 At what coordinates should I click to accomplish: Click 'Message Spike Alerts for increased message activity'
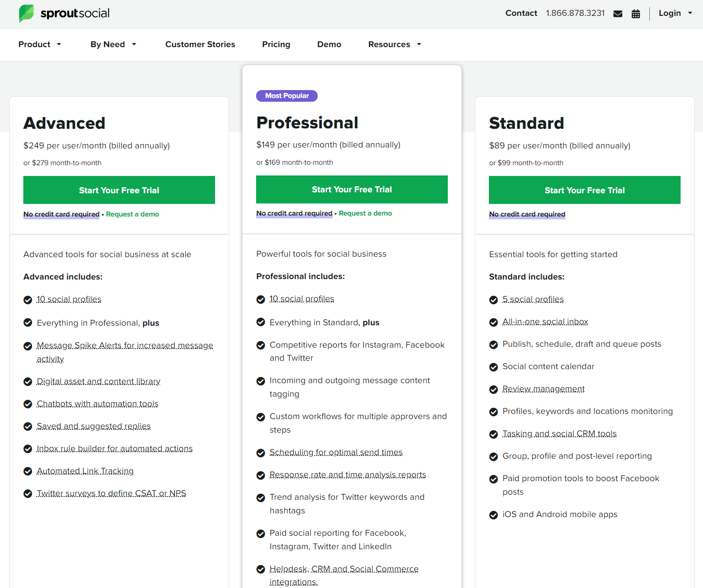125,352
